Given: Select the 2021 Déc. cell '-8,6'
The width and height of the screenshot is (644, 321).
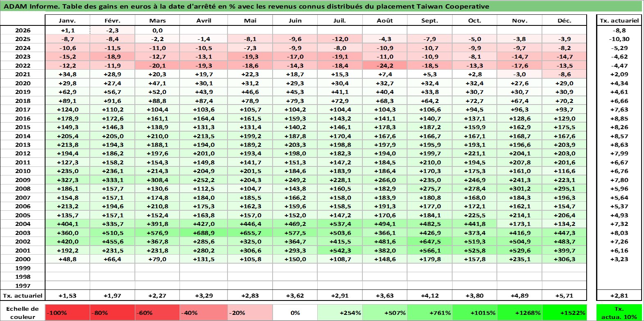Looking at the screenshot, I should pos(564,74).
